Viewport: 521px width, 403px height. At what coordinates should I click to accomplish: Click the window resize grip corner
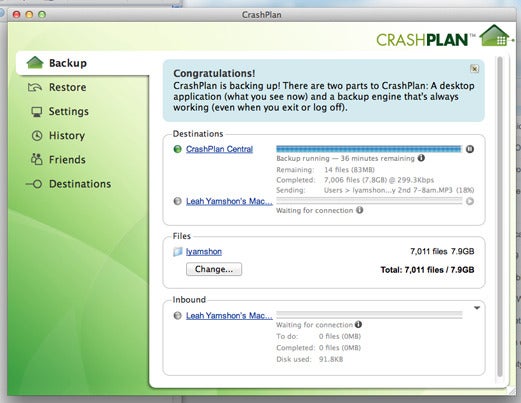coord(511,392)
